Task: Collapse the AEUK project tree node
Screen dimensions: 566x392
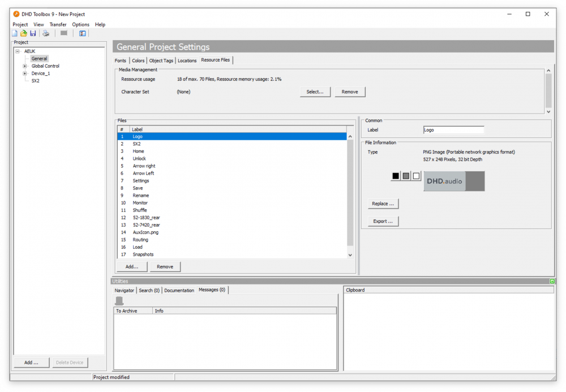Action: [18, 51]
